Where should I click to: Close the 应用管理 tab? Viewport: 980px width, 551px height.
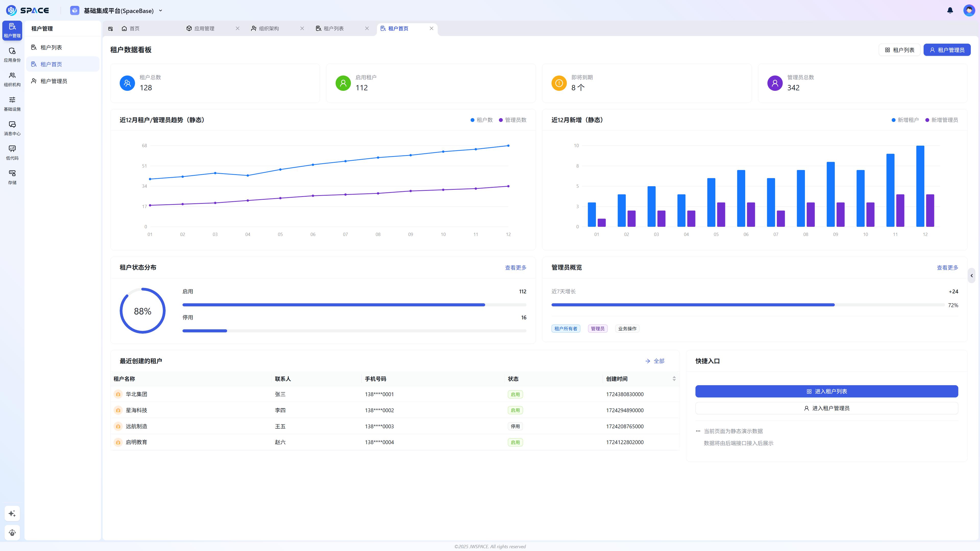(x=237, y=29)
